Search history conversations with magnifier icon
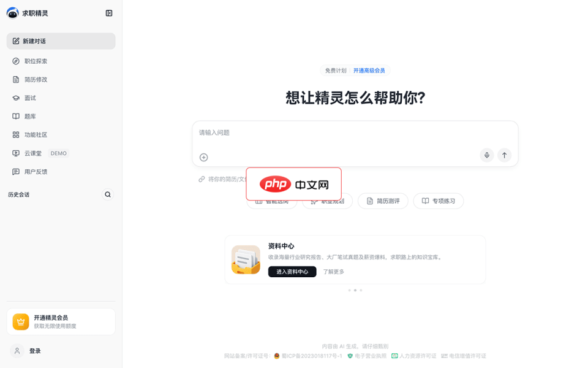 point(108,194)
